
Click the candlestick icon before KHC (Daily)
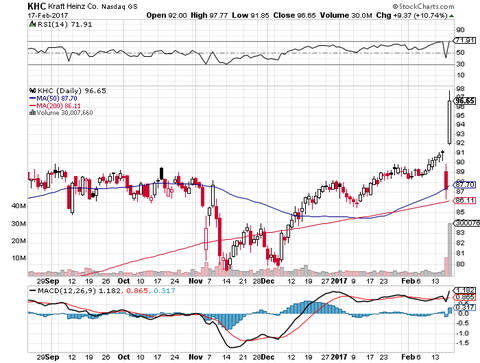tap(32, 91)
